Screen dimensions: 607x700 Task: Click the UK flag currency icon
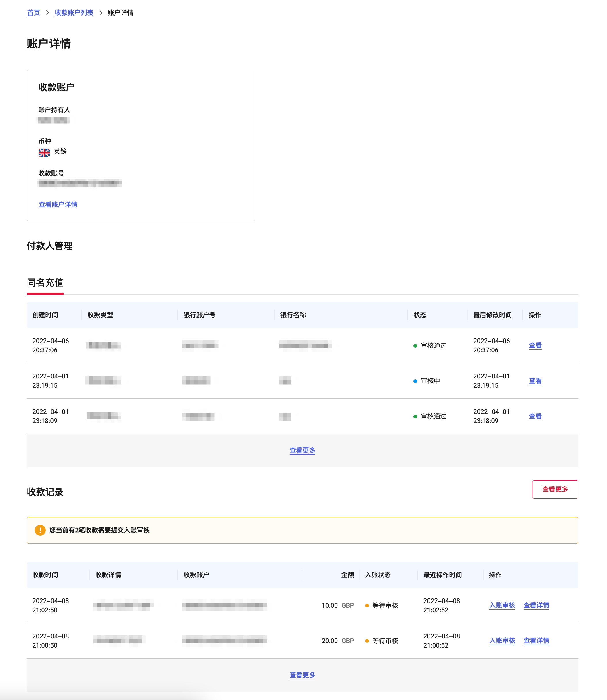[x=44, y=152]
